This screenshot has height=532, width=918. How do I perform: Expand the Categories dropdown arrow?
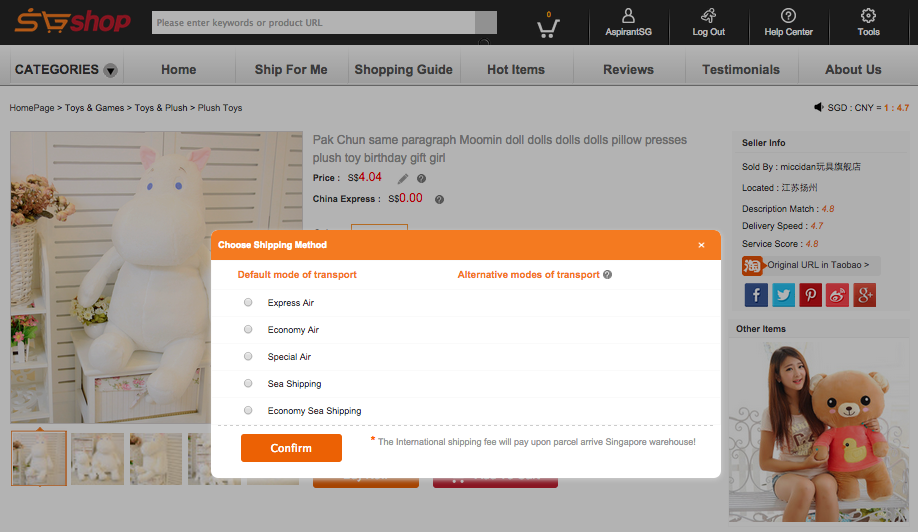point(110,71)
